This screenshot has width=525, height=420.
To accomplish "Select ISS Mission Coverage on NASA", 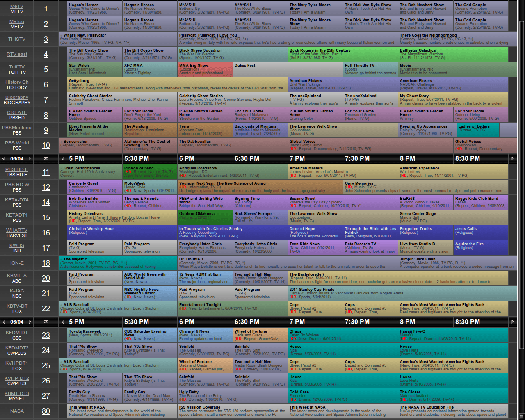I will (x=233, y=411).
